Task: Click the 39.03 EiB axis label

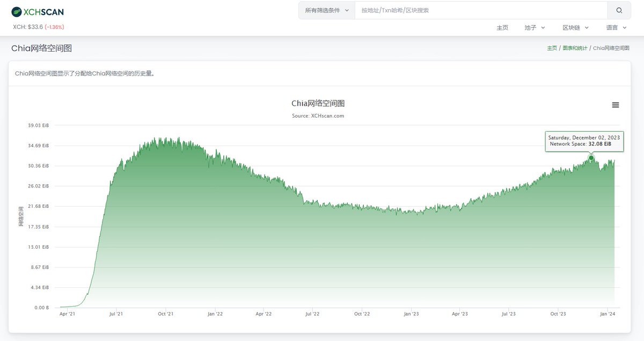Action: tap(38, 125)
